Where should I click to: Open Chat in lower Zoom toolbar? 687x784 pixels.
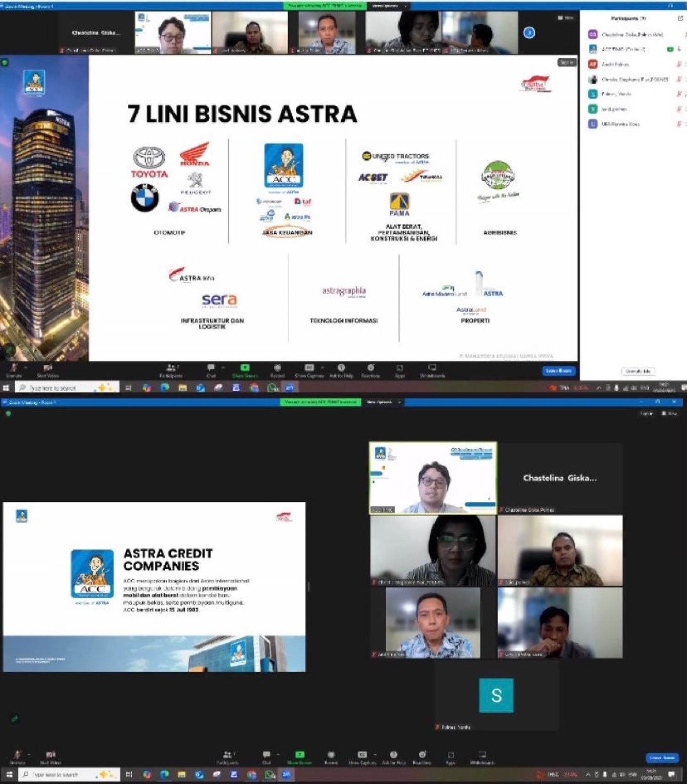point(266,757)
